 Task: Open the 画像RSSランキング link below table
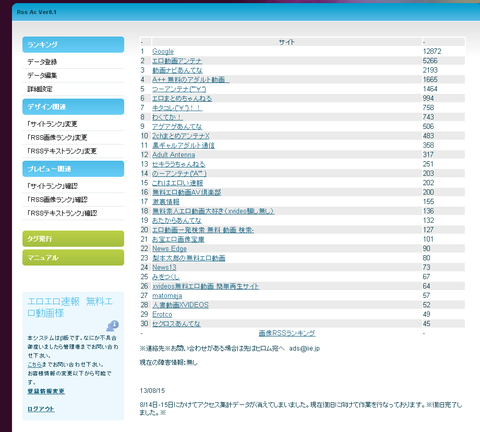point(287,333)
